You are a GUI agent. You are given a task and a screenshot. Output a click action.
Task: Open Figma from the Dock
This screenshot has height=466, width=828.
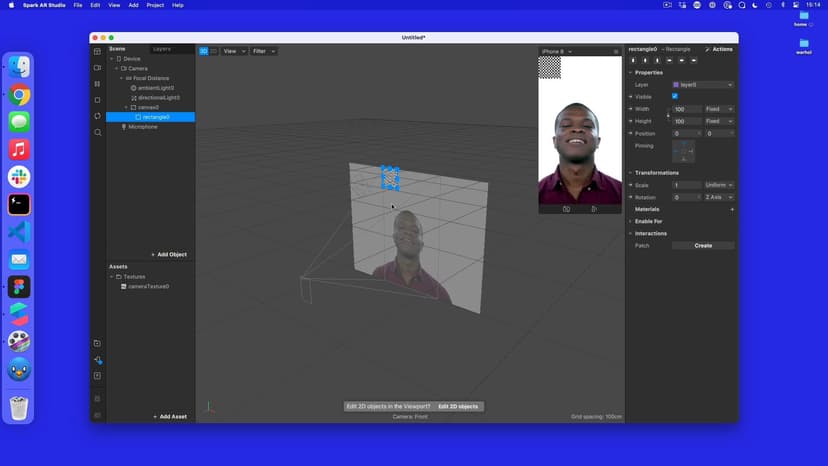(19, 287)
